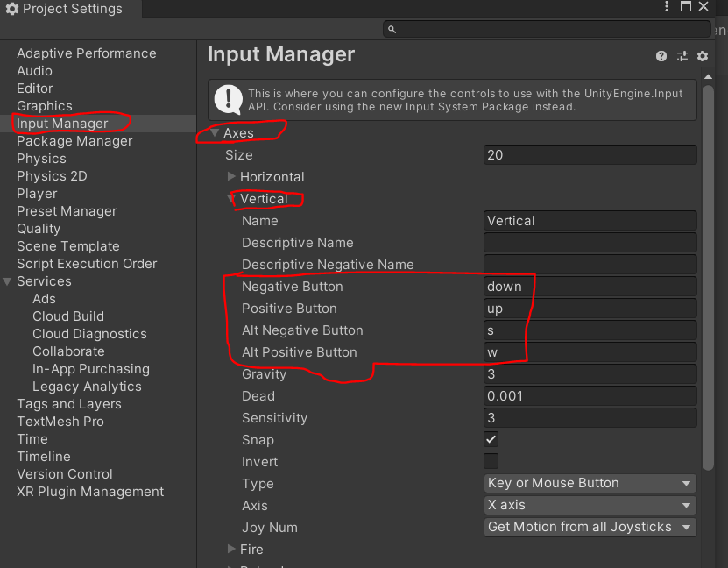
Task: Click the search magnifier icon
Action: [x=392, y=29]
